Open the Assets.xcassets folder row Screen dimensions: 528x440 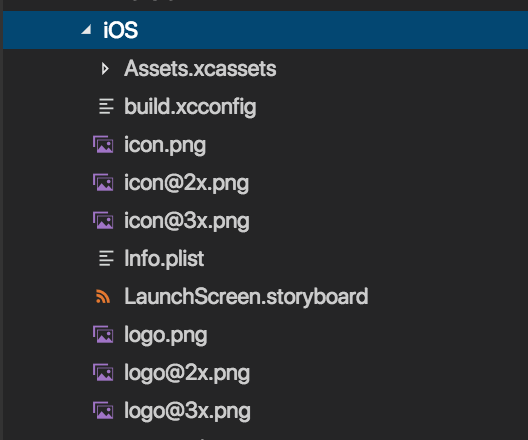(x=200, y=69)
